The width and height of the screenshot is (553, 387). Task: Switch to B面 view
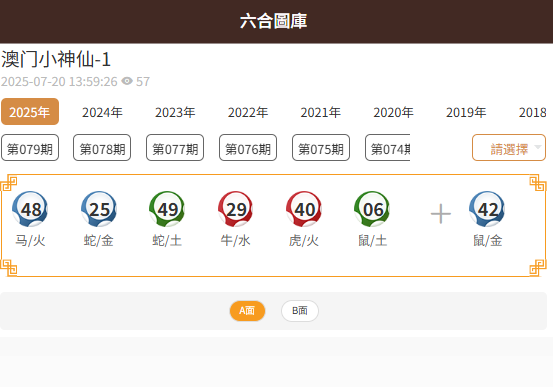click(x=300, y=311)
